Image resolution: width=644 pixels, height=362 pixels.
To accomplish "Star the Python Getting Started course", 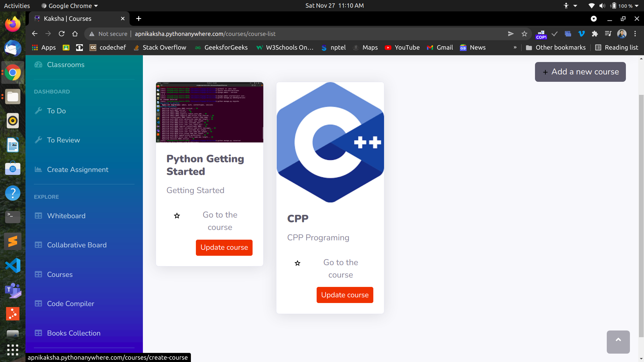I will pos(177,216).
